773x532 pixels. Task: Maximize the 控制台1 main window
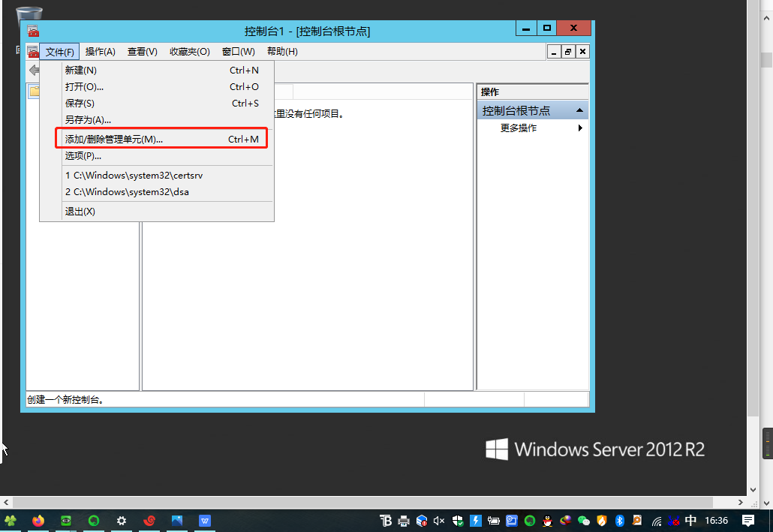point(546,28)
